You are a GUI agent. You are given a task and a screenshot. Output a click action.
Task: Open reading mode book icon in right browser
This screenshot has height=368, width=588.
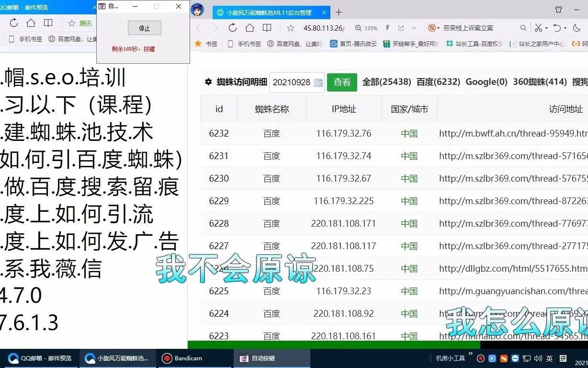267,28
